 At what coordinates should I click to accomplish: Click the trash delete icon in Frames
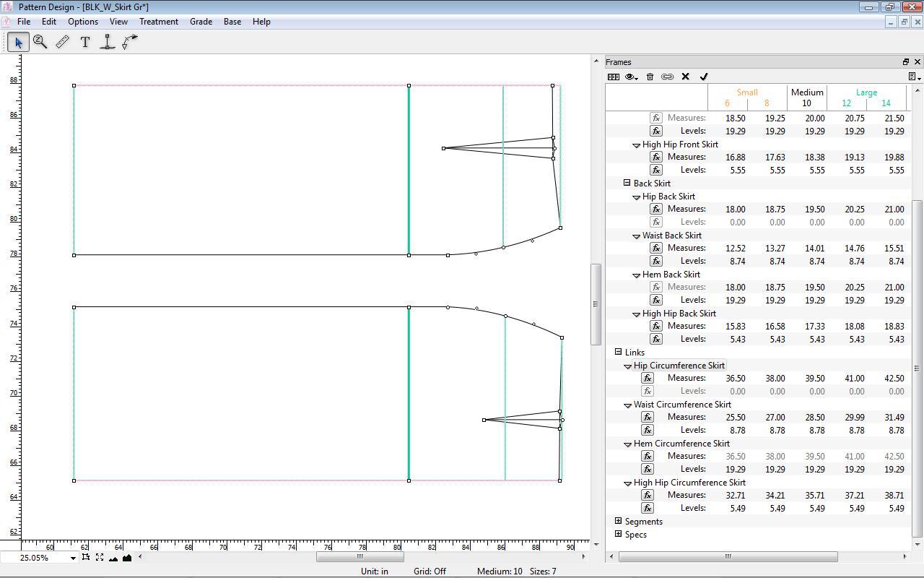pyautogui.click(x=650, y=77)
